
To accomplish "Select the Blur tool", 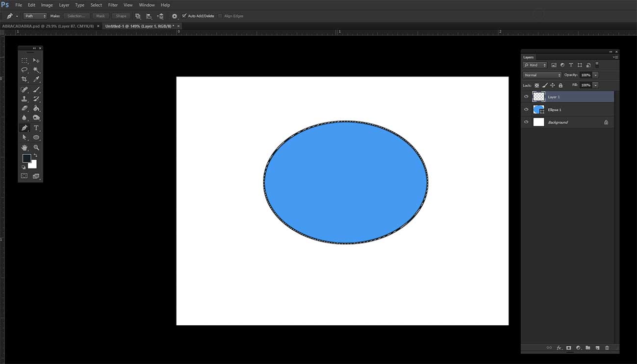I will (x=25, y=118).
